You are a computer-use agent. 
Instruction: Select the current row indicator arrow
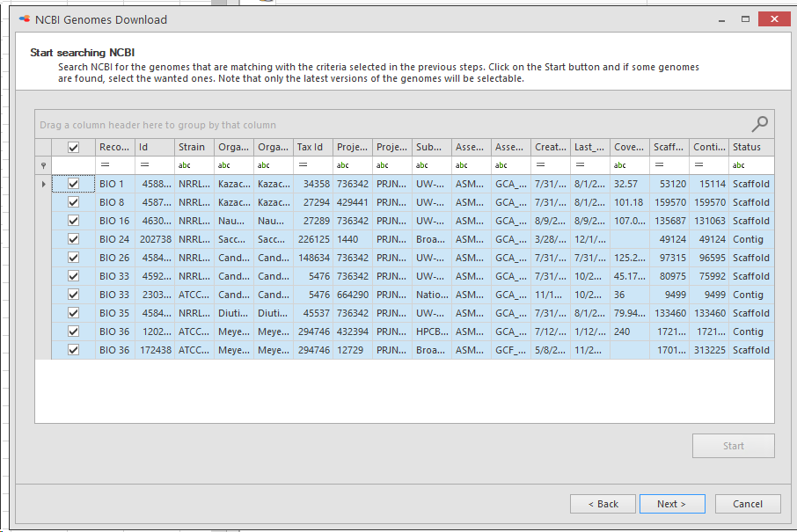coord(43,184)
